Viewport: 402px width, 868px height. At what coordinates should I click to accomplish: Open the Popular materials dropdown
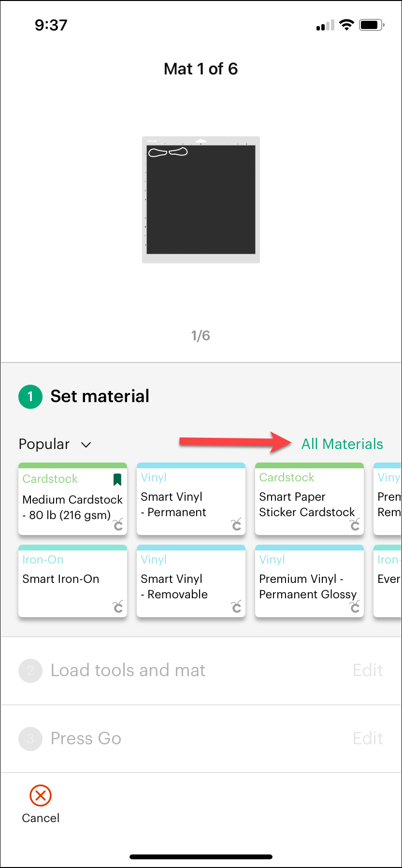[x=44, y=444]
